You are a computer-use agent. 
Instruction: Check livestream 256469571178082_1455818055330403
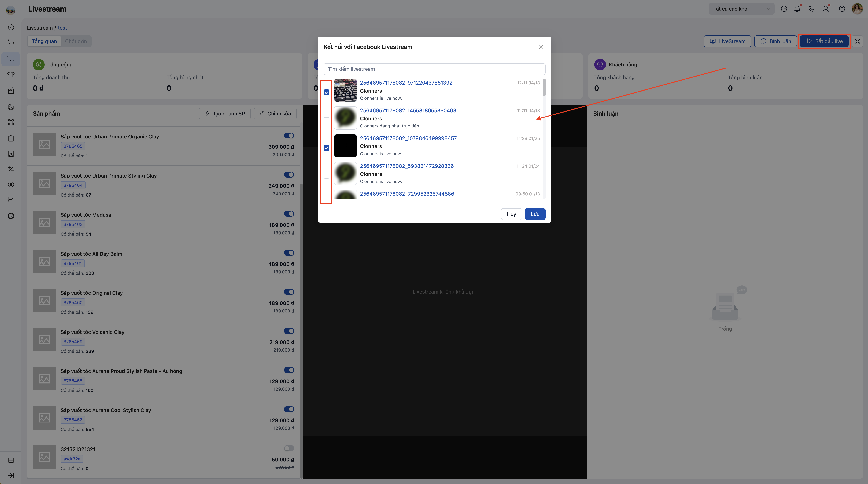pos(327,120)
